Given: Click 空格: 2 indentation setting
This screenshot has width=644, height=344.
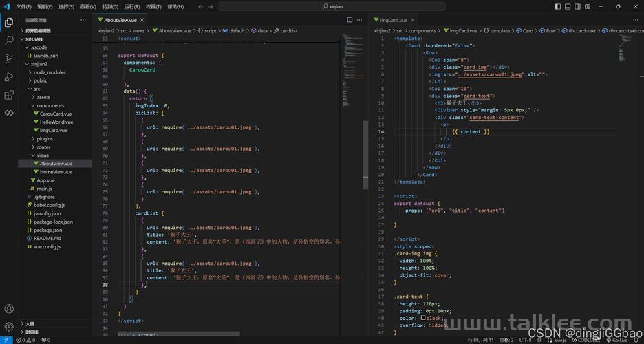Looking at the screenshot, I should 506,340.
